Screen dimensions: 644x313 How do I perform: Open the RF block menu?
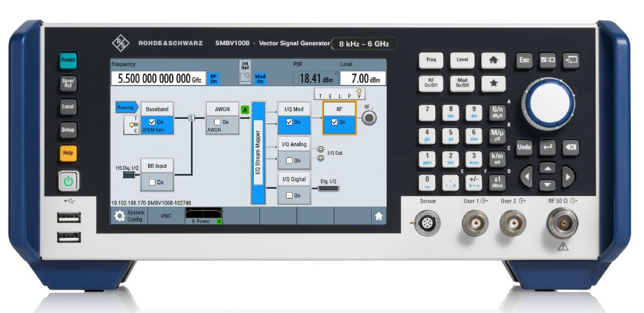pyautogui.click(x=339, y=109)
